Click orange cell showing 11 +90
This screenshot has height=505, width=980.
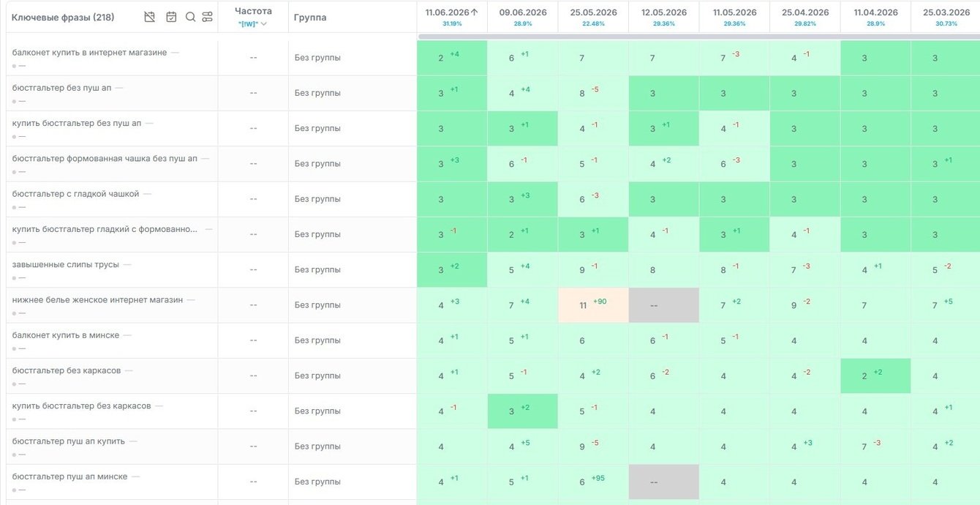593,305
